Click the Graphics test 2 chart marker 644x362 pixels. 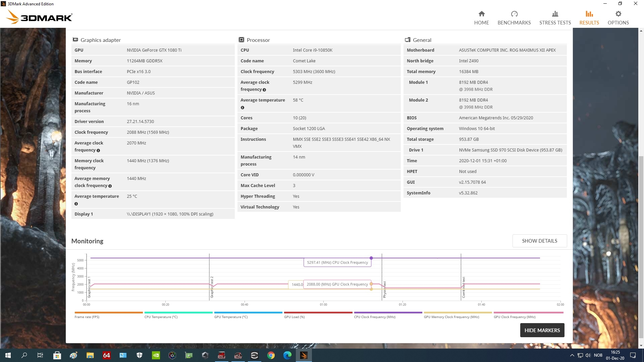coord(212,287)
